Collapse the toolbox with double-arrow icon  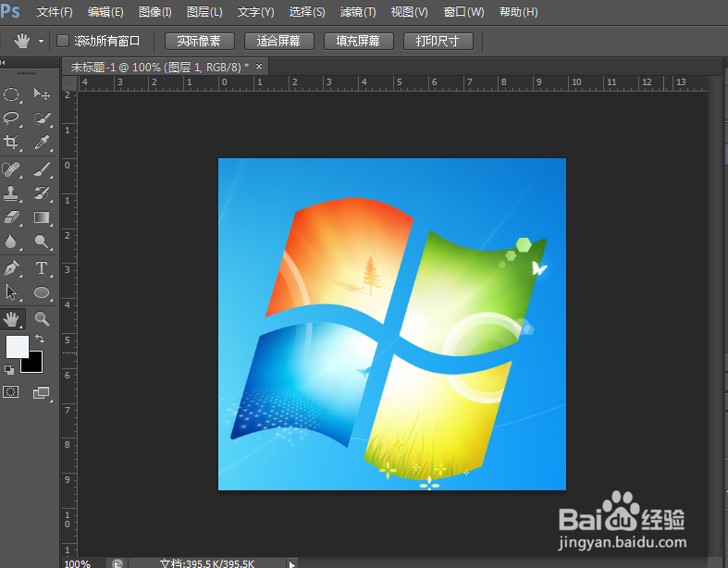[x=3, y=62]
